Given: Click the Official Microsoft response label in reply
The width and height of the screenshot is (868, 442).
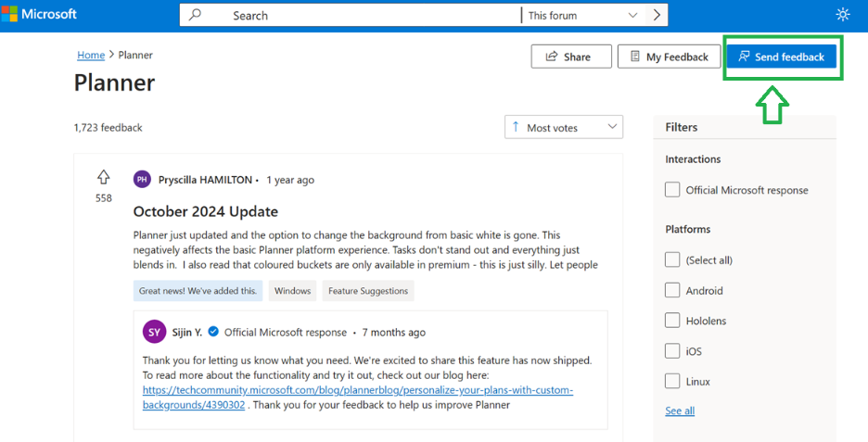Looking at the screenshot, I should pyautogui.click(x=285, y=333).
